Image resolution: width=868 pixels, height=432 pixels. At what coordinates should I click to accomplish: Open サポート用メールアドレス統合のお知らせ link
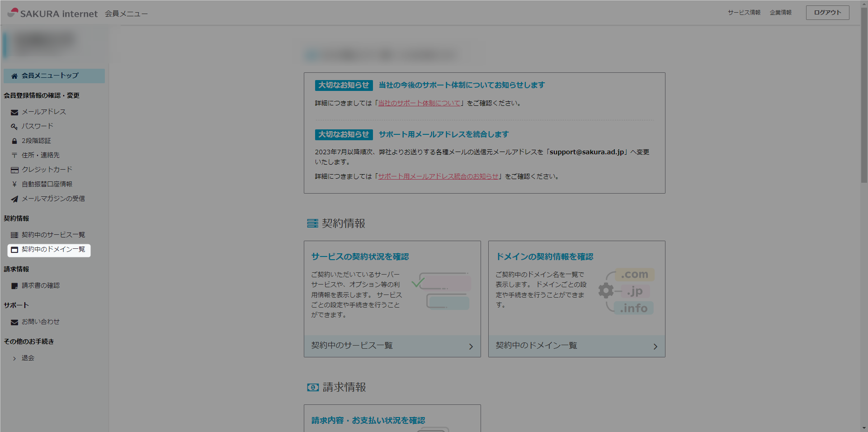[438, 176]
